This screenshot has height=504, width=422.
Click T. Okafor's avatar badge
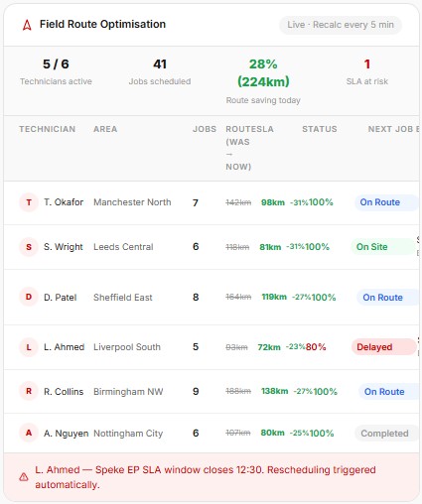(x=29, y=202)
